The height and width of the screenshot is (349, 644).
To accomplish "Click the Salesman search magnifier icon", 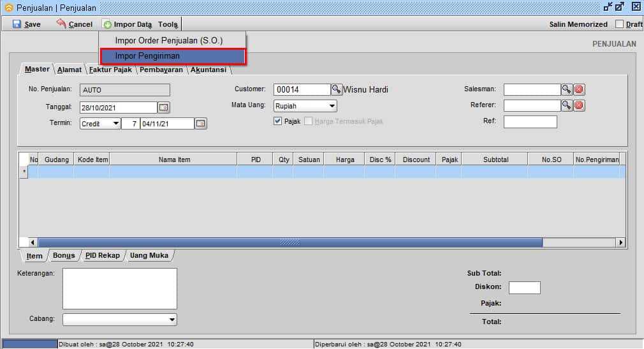I will (x=566, y=89).
